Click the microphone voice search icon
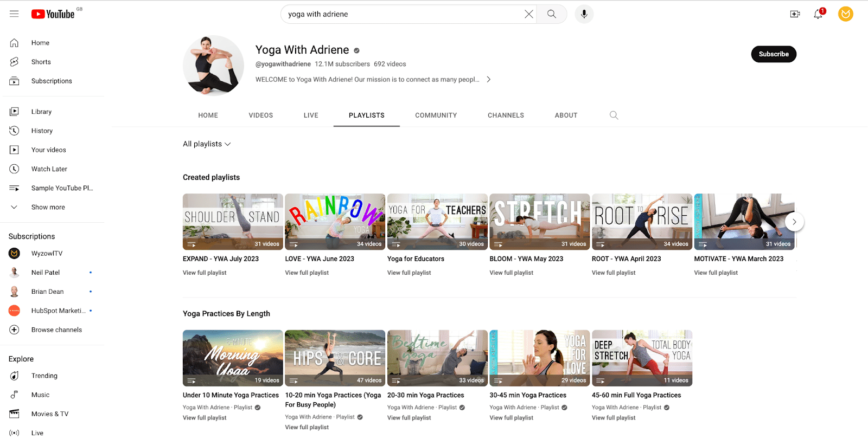Image resolution: width=868 pixels, height=439 pixels. tap(584, 14)
